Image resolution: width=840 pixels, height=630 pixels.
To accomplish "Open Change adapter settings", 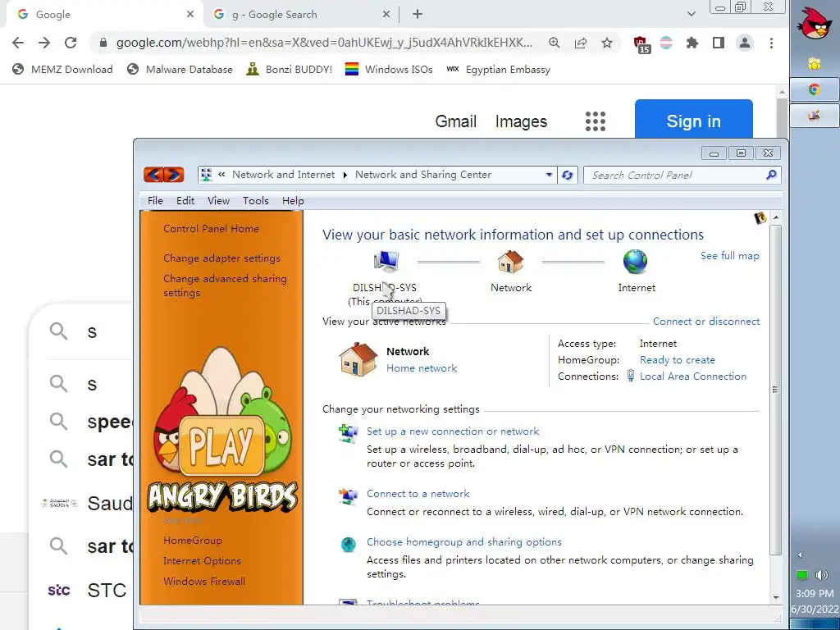I will point(221,258).
